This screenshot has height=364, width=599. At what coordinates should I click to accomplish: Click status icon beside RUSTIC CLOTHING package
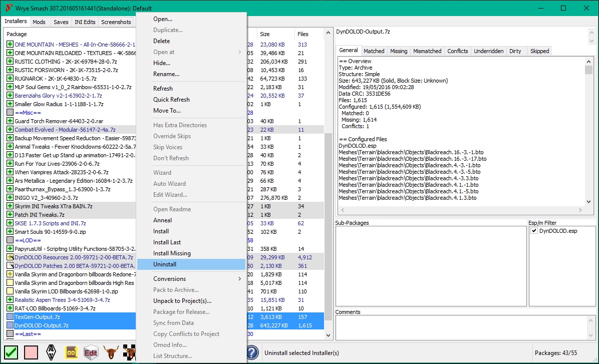10,62
